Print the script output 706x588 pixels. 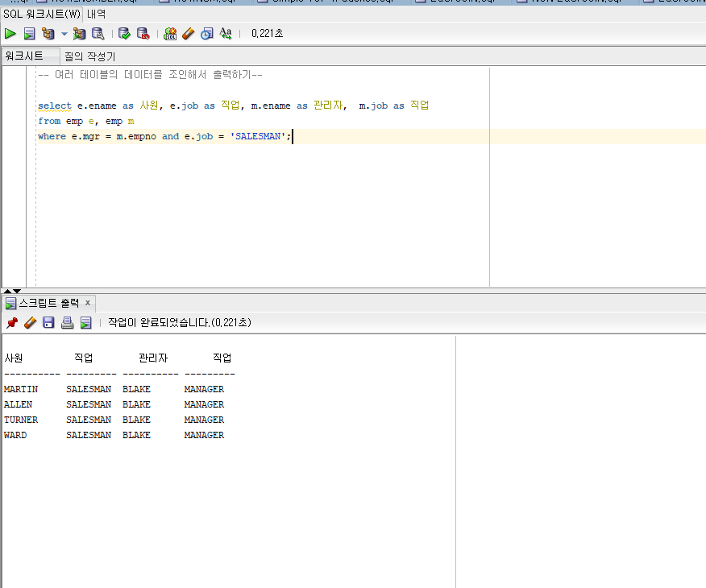67,322
